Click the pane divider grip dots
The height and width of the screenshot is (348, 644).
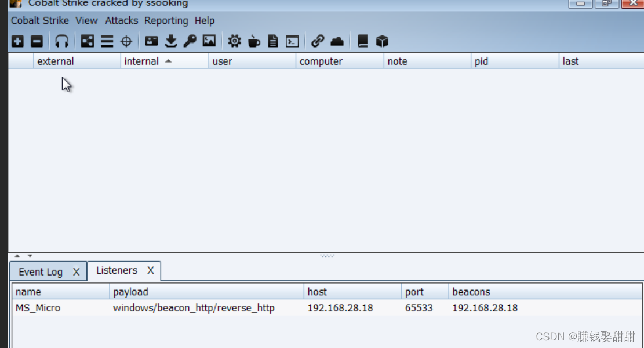tap(328, 256)
